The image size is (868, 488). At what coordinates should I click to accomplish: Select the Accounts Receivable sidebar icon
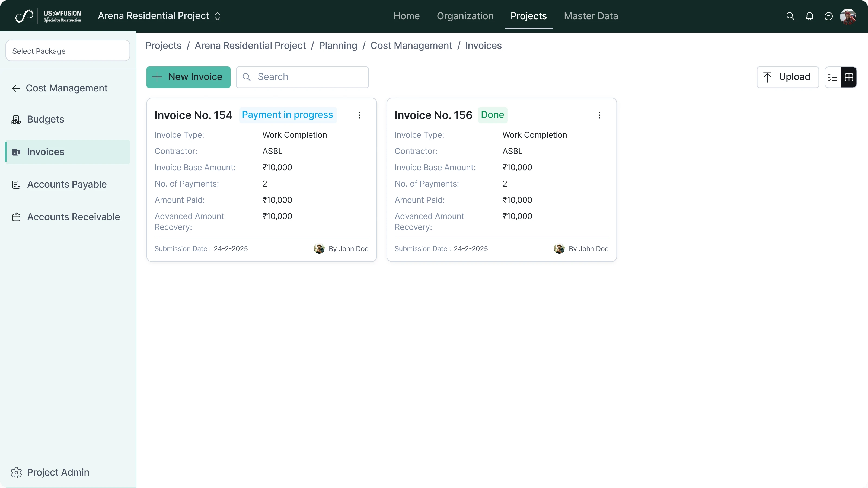pos(16,217)
